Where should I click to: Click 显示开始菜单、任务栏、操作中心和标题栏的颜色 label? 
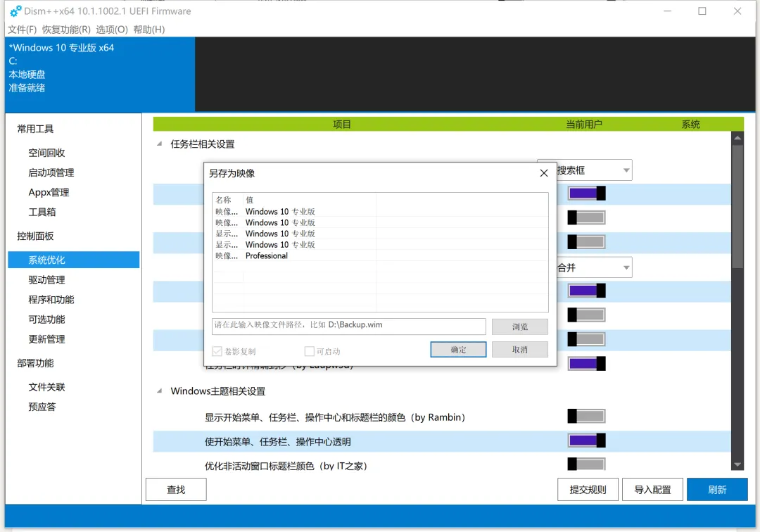(x=335, y=417)
